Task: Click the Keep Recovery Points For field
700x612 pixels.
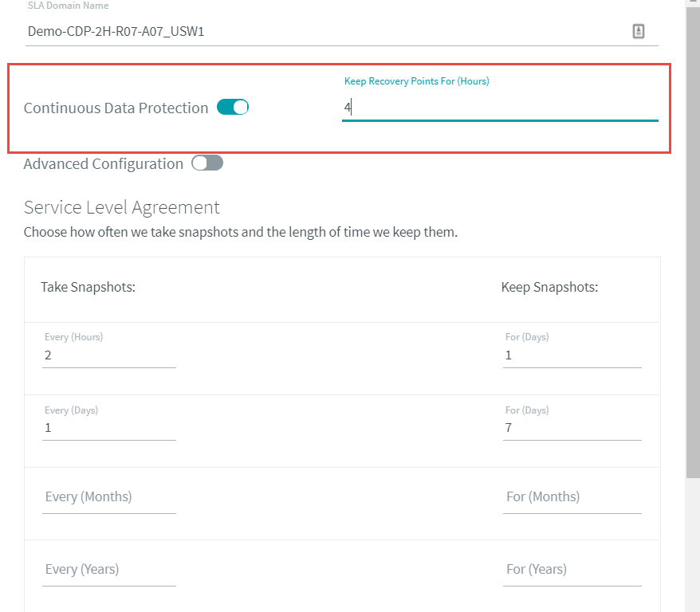Action: [500, 108]
